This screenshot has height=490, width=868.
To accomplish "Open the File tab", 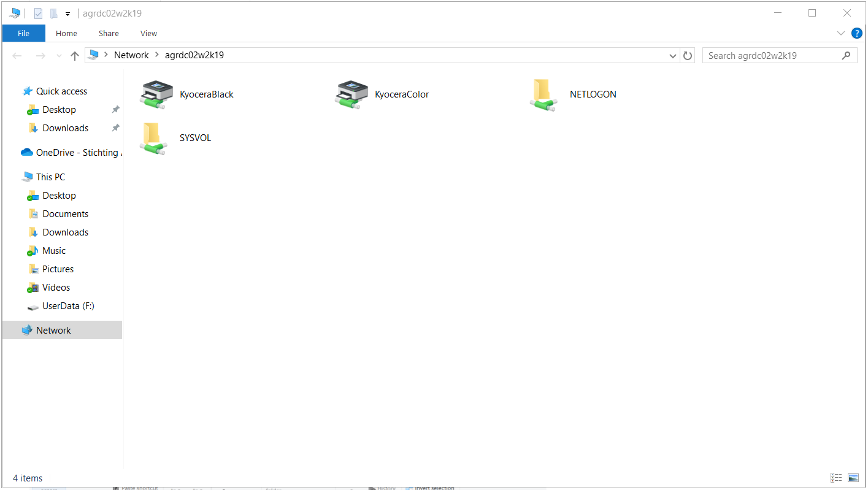I will [24, 33].
